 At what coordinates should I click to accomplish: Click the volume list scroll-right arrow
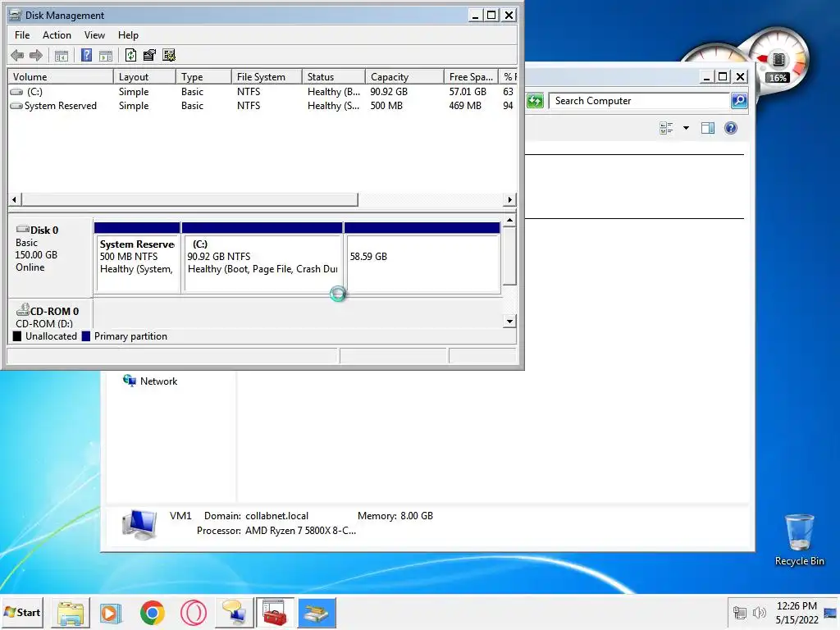click(x=509, y=199)
